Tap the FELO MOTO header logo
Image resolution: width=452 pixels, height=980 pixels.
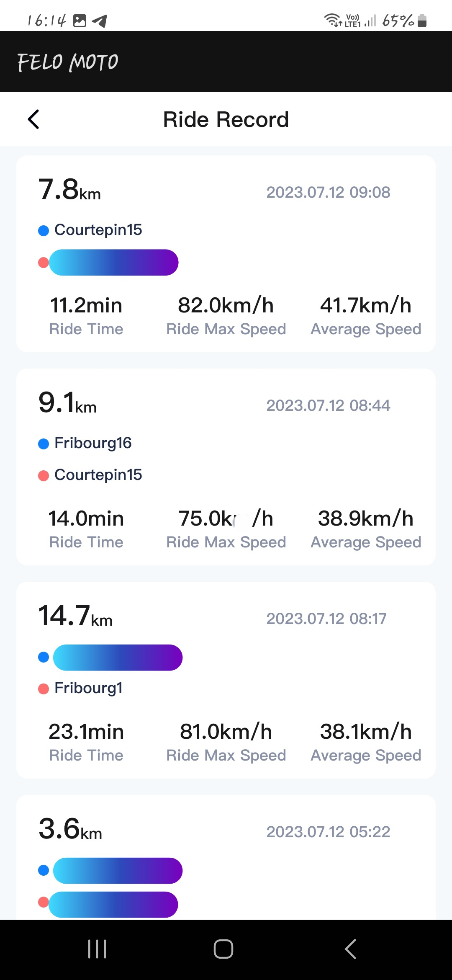(68, 62)
